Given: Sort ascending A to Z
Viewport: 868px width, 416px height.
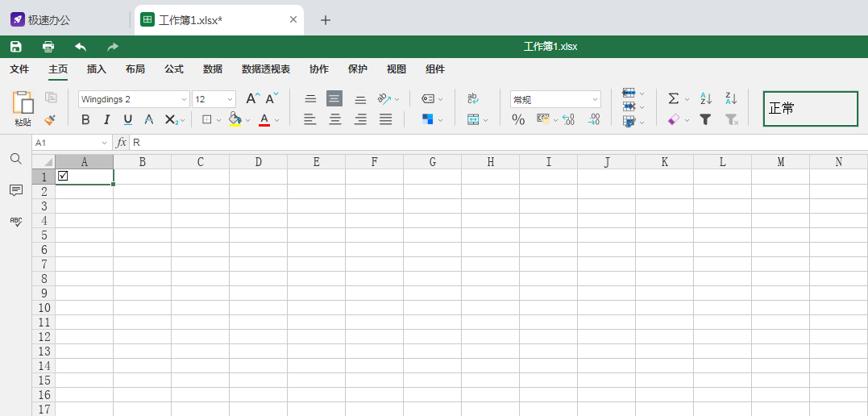Looking at the screenshot, I should tap(706, 98).
